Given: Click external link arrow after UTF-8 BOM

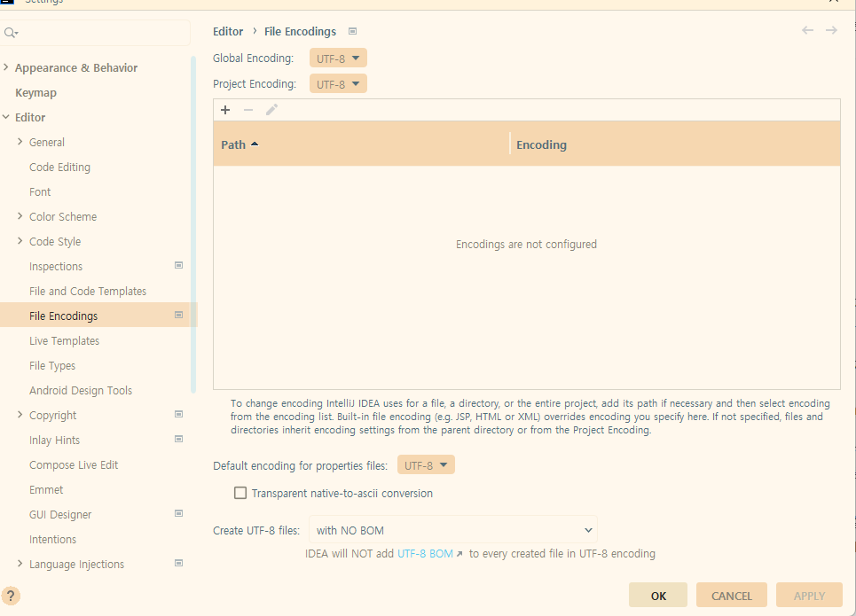Looking at the screenshot, I should pos(459,554).
